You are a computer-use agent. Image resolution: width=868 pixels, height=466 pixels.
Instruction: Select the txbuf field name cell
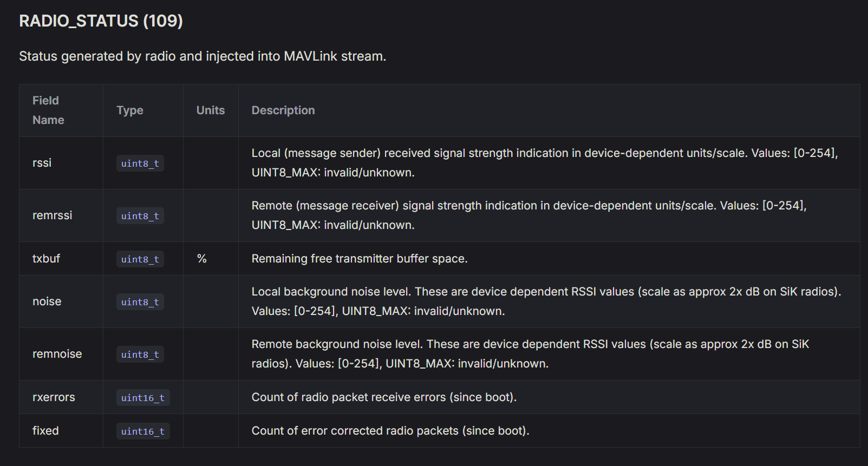[x=46, y=259]
